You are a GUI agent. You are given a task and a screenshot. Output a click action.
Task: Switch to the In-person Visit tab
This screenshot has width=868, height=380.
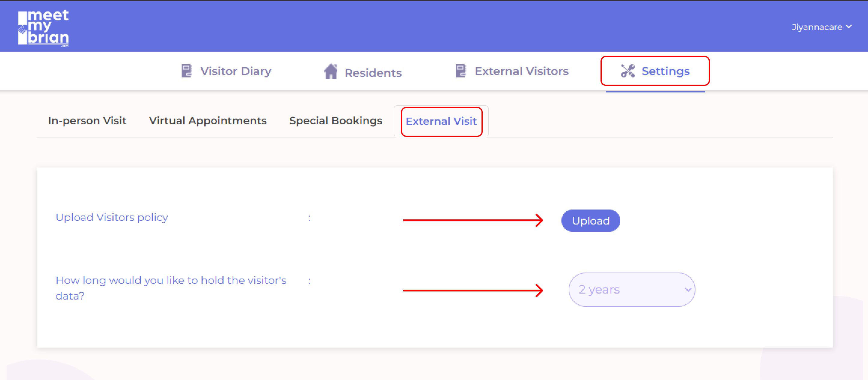87,120
